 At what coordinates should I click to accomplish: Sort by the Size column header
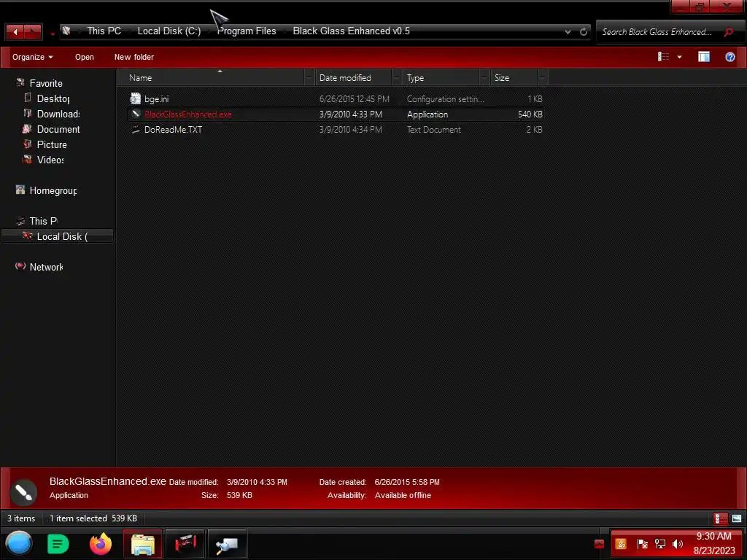click(x=514, y=77)
